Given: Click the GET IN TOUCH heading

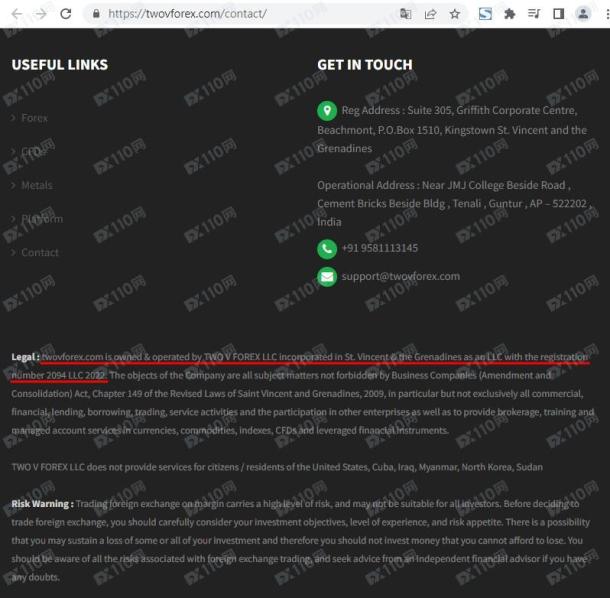Looking at the screenshot, I should [365, 65].
